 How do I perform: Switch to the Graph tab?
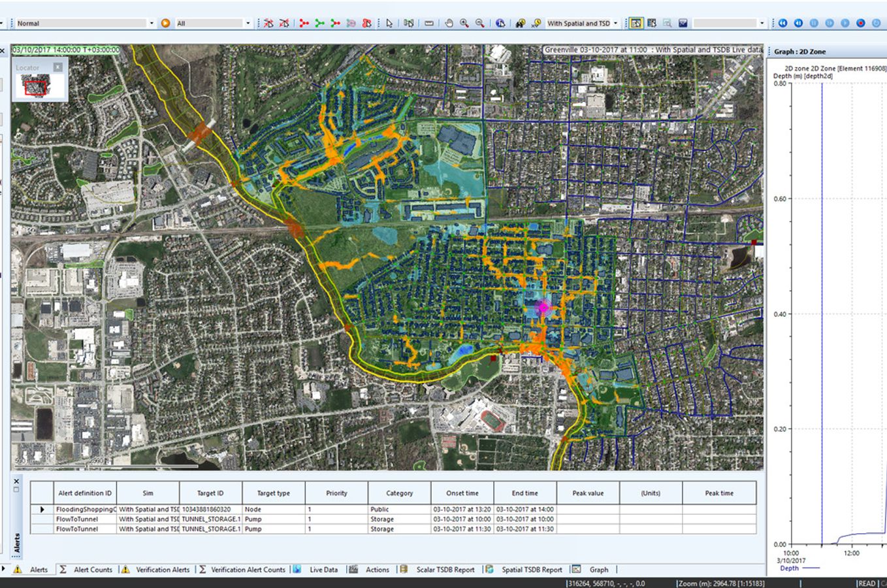[x=599, y=570]
